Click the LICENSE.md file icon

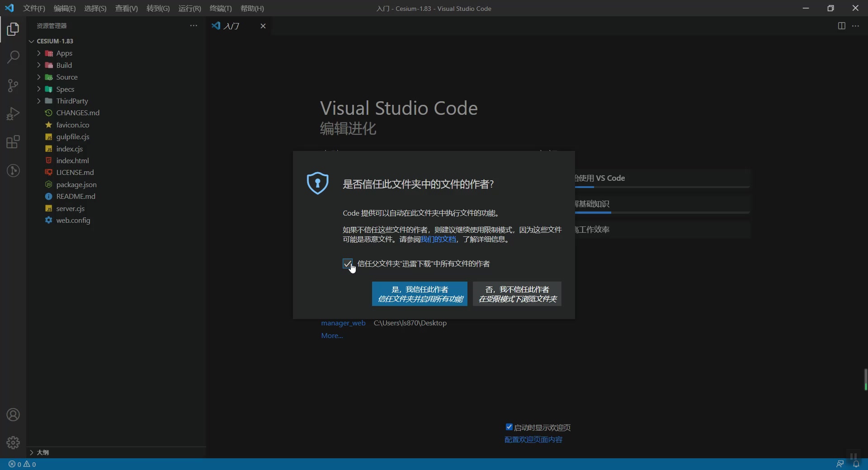pyautogui.click(x=48, y=172)
